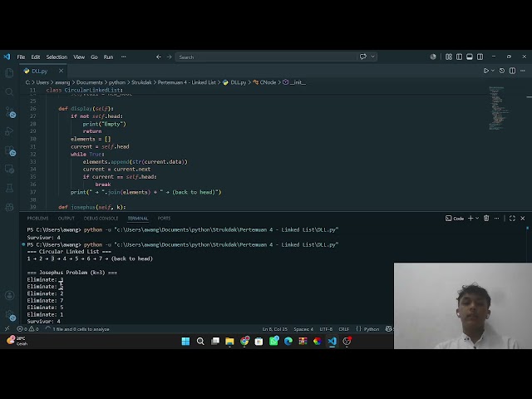532x399 pixels.
Task: Open the Run and Debug view
Action: coord(9,131)
